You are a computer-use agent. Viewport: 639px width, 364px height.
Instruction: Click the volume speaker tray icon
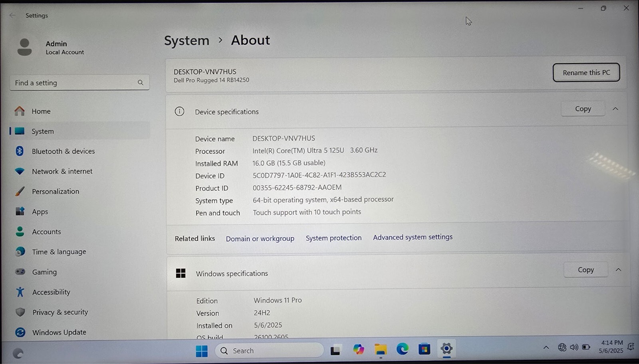click(574, 347)
